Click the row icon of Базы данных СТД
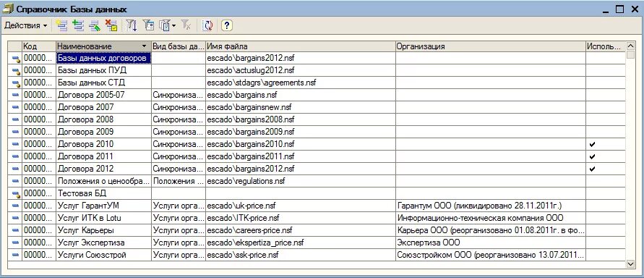The image size is (644, 278). click(x=16, y=83)
